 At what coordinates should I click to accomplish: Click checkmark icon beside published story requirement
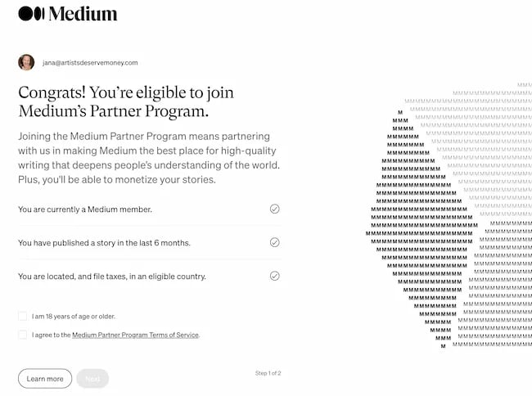click(x=274, y=242)
